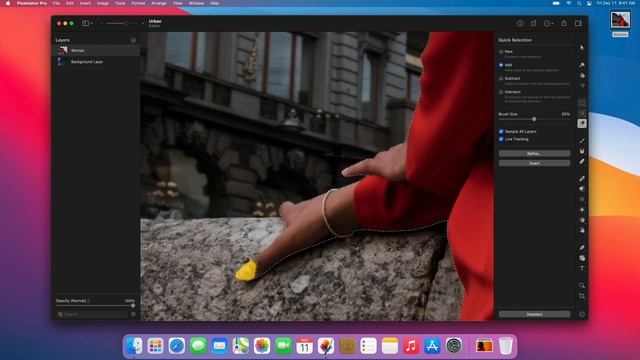
Task: Click the info circle icon in title bar
Action: click(x=520, y=23)
